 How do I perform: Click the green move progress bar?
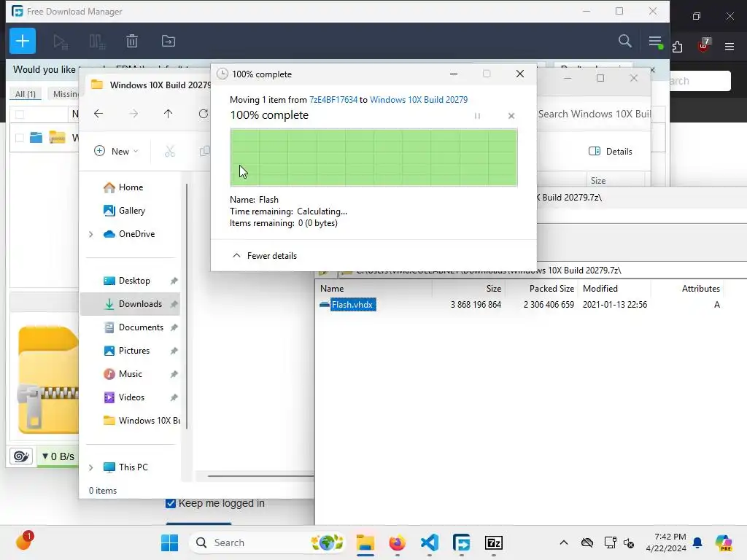pos(373,157)
